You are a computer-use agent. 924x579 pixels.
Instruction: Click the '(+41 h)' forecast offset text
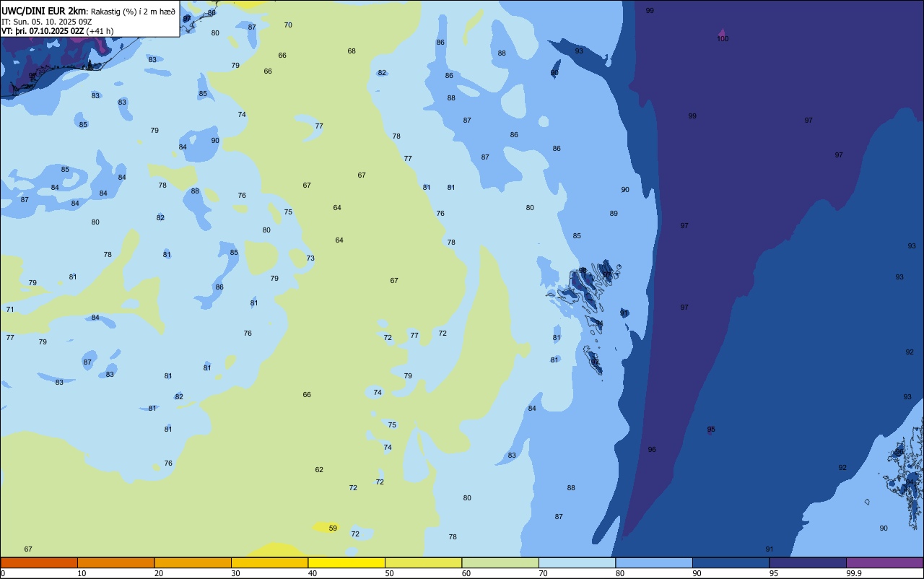tap(100, 31)
